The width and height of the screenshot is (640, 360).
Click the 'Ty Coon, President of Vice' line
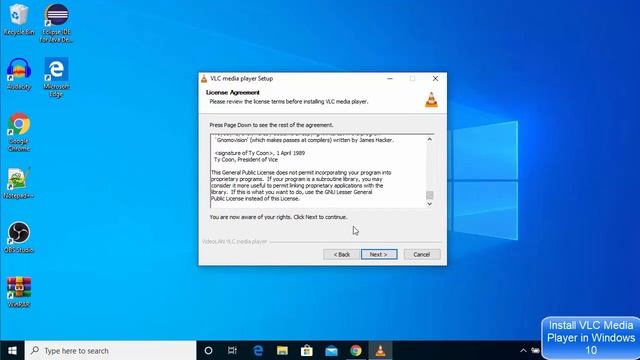tap(246, 160)
